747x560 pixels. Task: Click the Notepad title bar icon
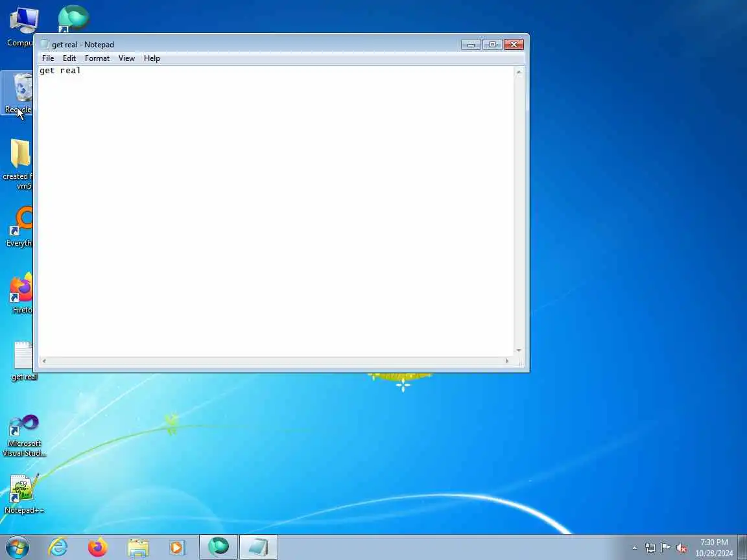(45, 44)
